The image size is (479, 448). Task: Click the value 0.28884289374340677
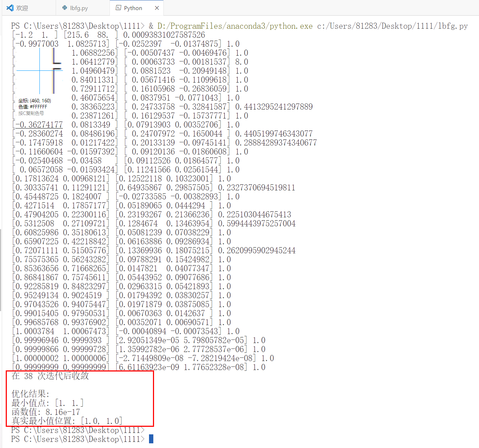(276, 143)
